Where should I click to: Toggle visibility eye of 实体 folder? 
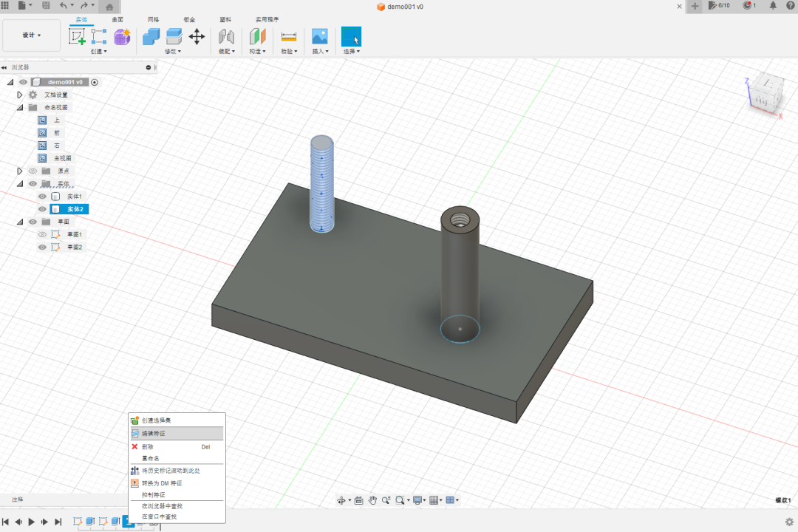[33, 184]
